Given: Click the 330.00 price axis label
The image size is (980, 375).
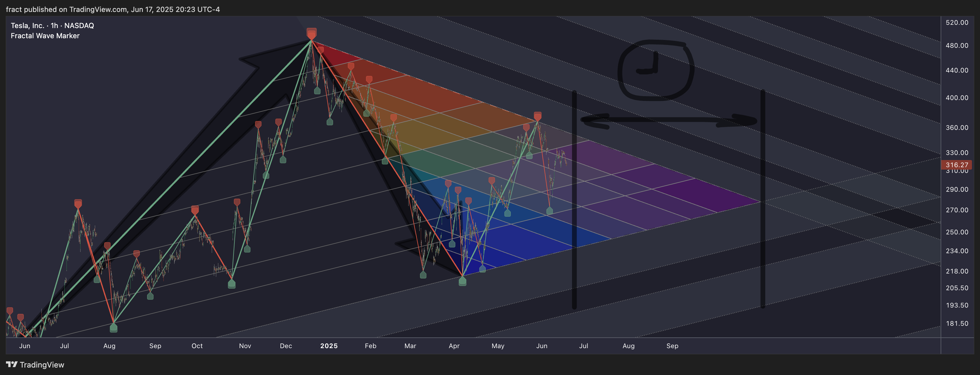Looking at the screenshot, I should [957, 152].
